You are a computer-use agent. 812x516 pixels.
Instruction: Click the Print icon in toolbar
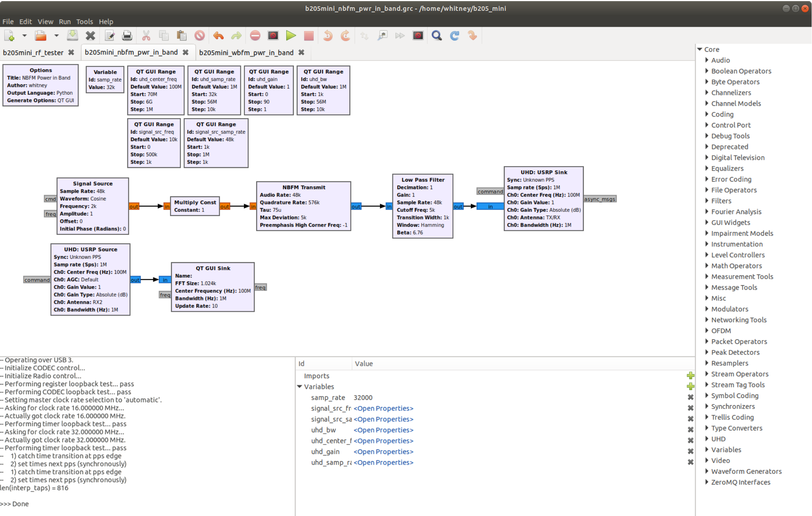(x=127, y=36)
